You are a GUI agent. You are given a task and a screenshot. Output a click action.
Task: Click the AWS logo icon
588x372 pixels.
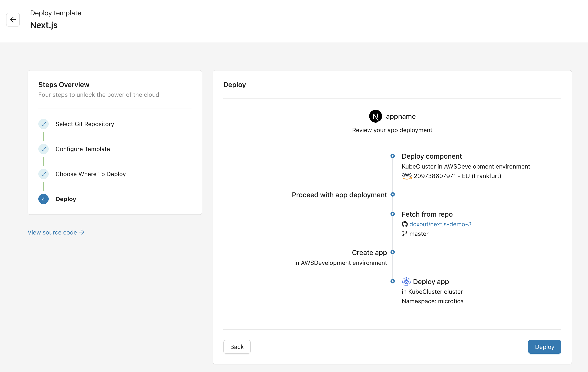[407, 176]
